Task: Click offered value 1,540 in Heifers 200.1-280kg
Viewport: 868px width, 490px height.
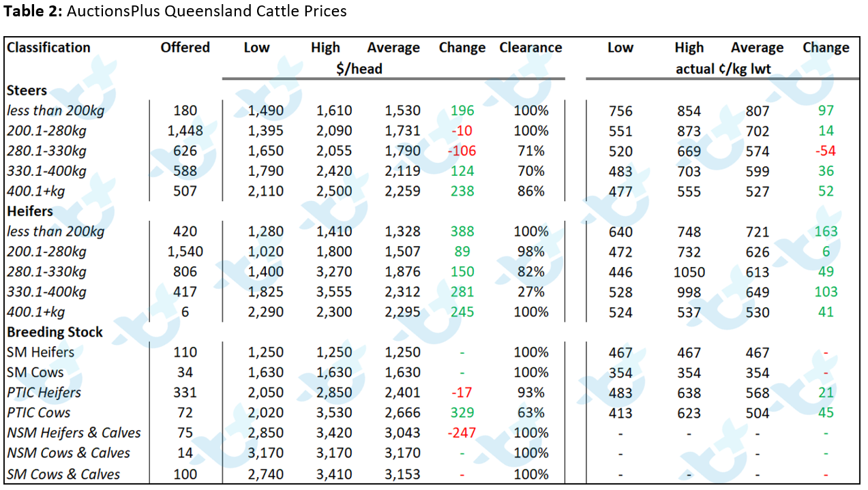Action: (185, 251)
